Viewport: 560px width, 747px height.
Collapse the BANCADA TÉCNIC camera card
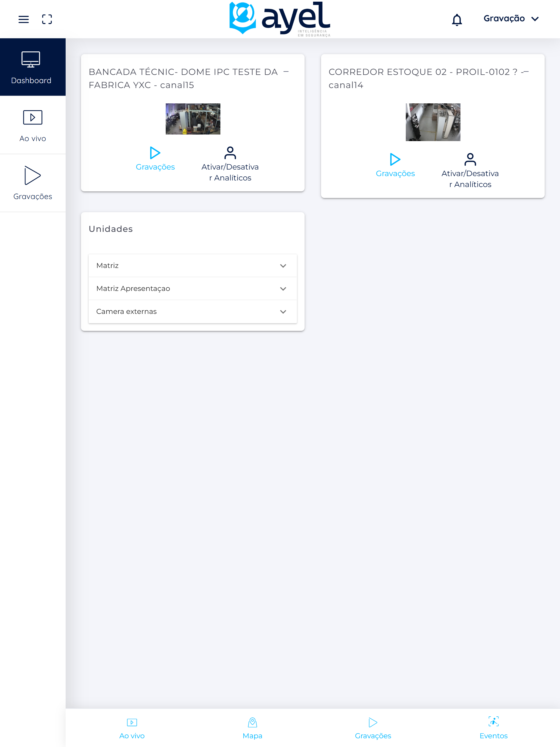(x=286, y=72)
